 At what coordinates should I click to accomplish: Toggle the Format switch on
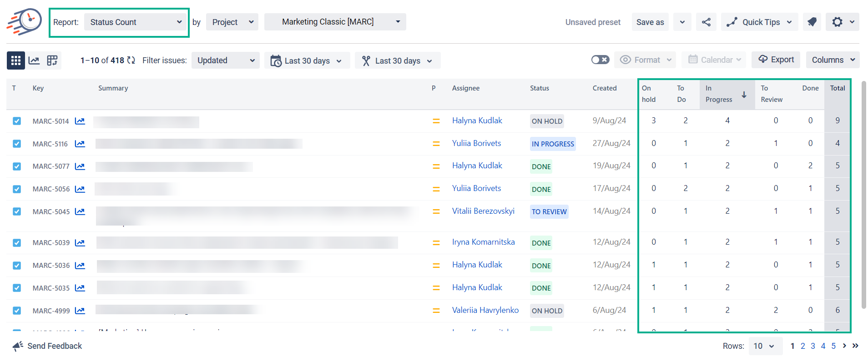tap(600, 60)
